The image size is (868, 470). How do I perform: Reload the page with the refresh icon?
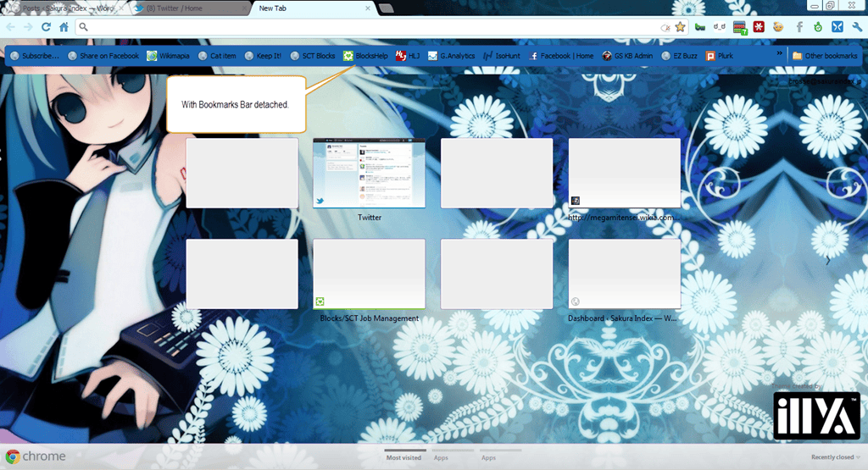point(46,26)
